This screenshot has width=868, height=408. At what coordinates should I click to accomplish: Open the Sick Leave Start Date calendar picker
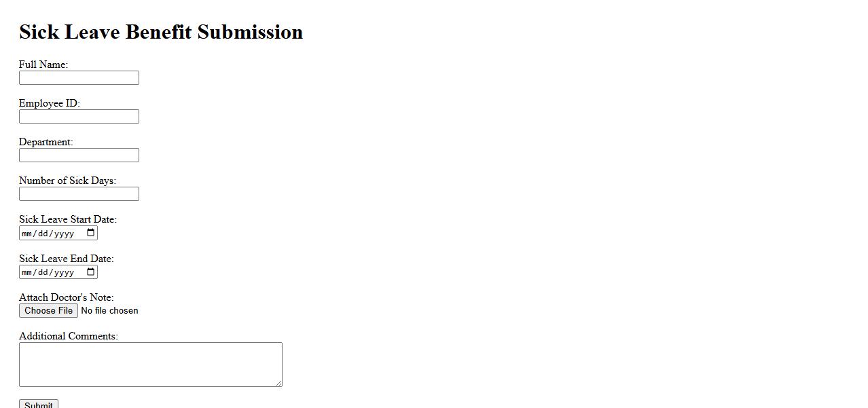coord(91,233)
